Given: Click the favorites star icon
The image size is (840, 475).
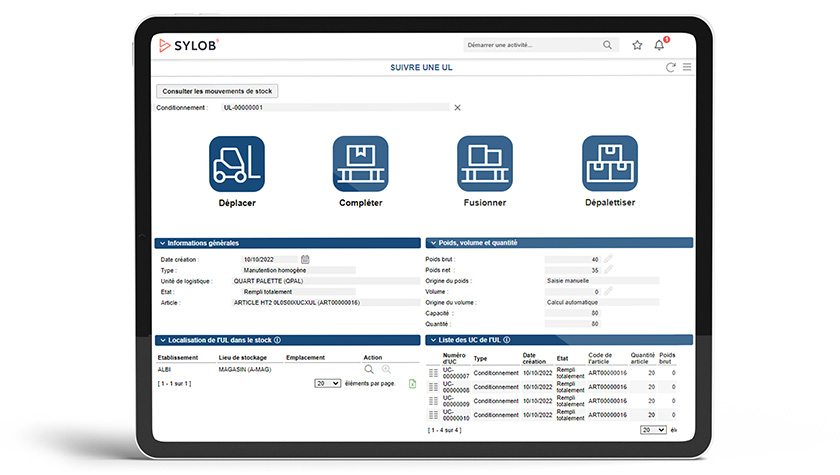Looking at the screenshot, I should 637,45.
